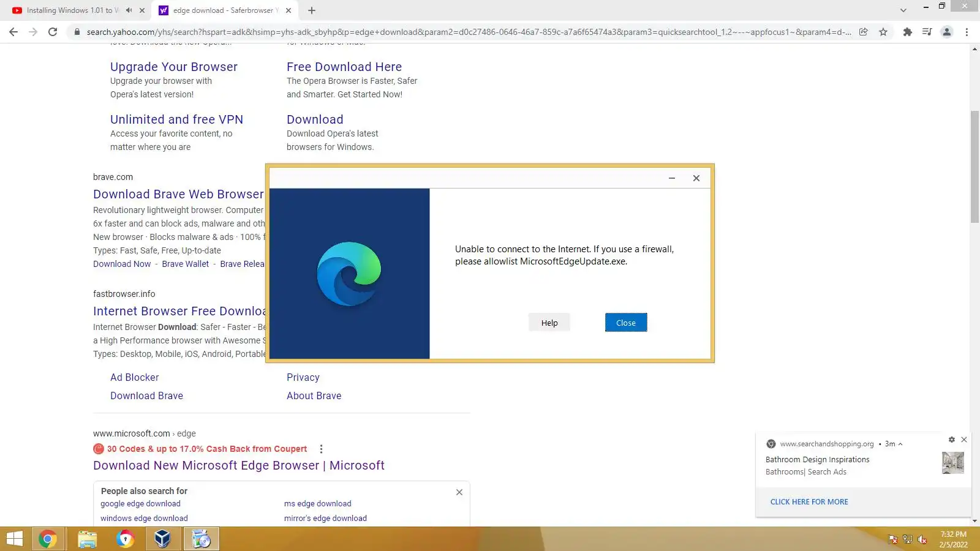Screen dimensions: 980x551
Task: Click CLICK HERE FOR MORE in notification
Action: tap(809, 502)
